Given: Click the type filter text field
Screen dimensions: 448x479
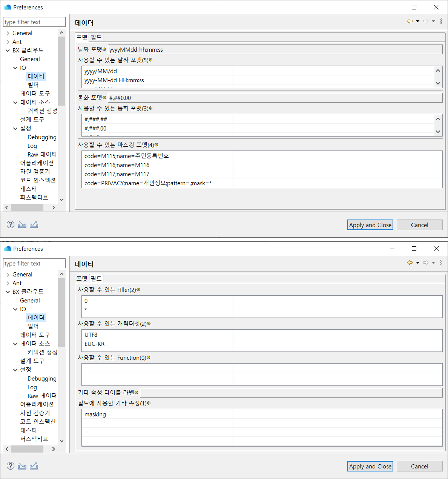Looking at the screenshot, I should [34, 22].
